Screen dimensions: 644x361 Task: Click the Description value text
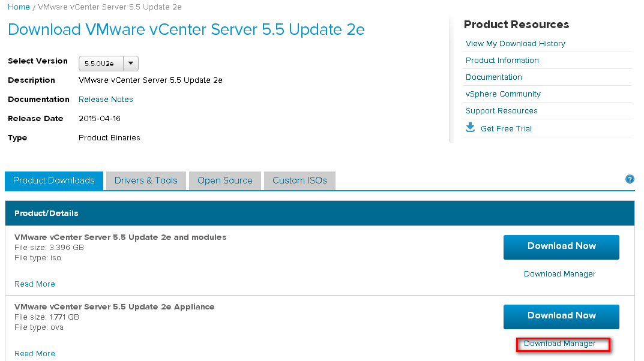pos(150,80)
